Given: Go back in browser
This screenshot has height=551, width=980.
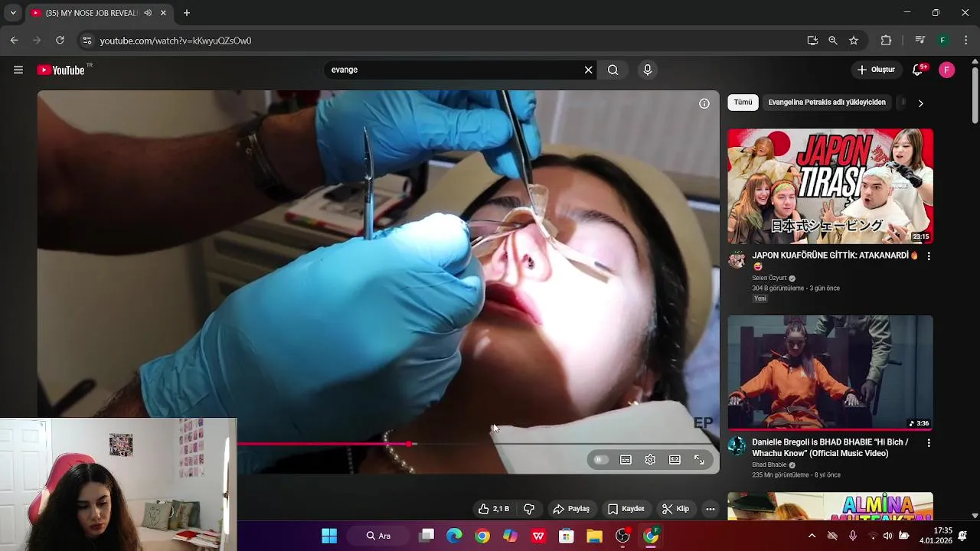Looking at the screenshot, I should click(15, 41).
